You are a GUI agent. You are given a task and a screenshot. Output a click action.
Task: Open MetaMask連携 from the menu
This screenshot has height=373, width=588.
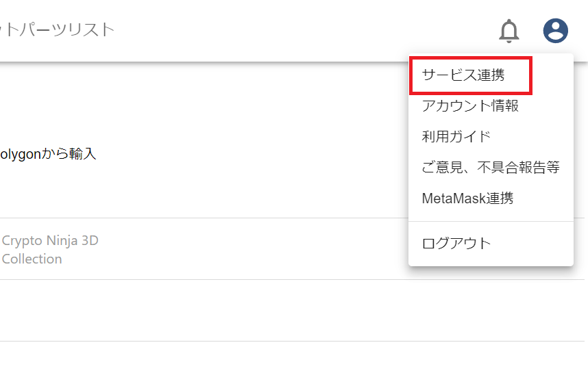coord(467,198)
